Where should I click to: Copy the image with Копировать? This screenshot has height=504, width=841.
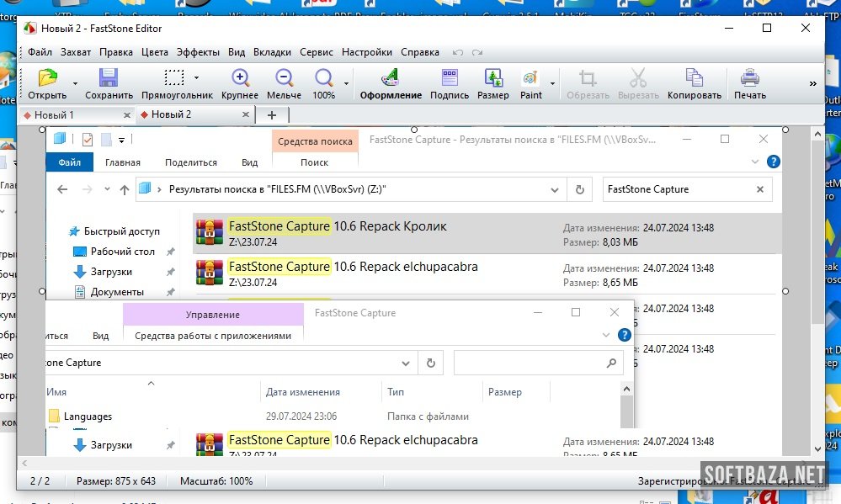[x=694, y=79]
